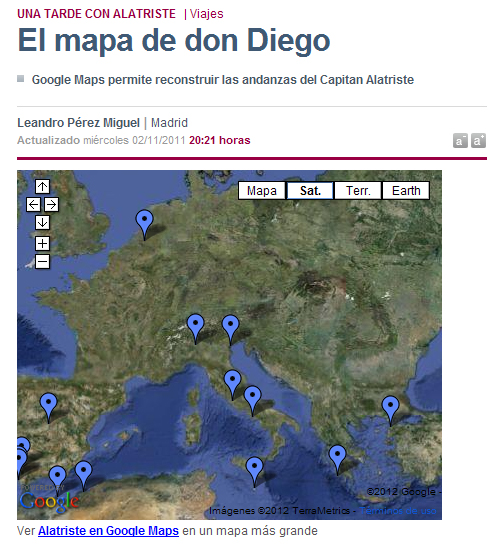The height and width of the screenshot is (550, 503).
Task: Pan the map left with arrow button
Action: (33, 204)
